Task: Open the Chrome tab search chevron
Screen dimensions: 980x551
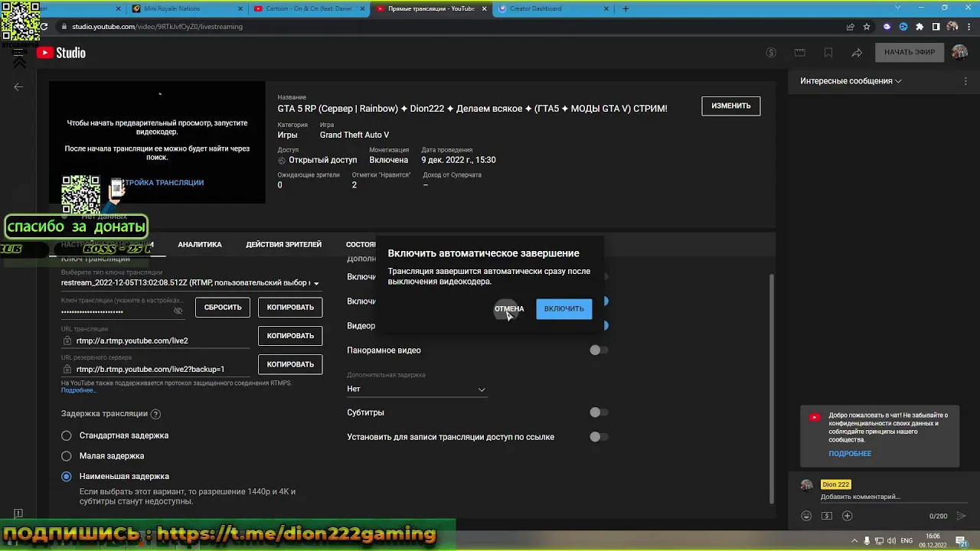Action: 898,8
